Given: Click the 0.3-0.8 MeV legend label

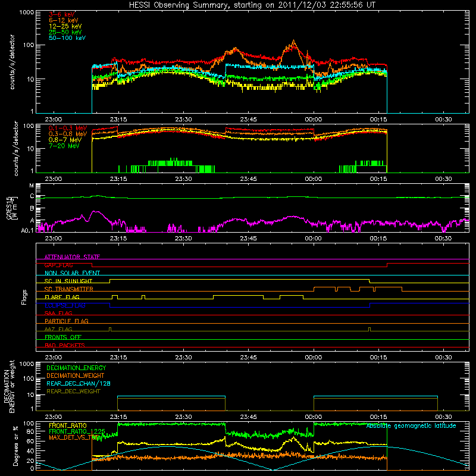Looking at the screenshot, I should pos(68,134).
